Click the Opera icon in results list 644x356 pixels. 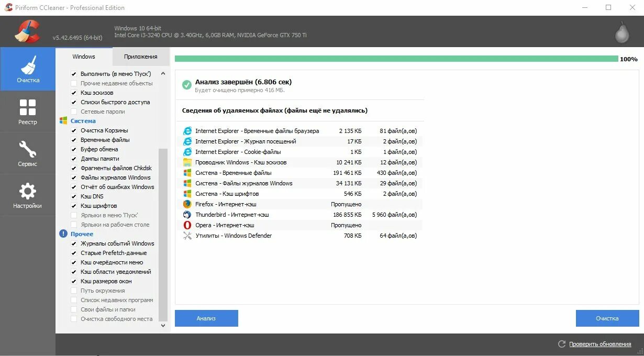[187, 225]
